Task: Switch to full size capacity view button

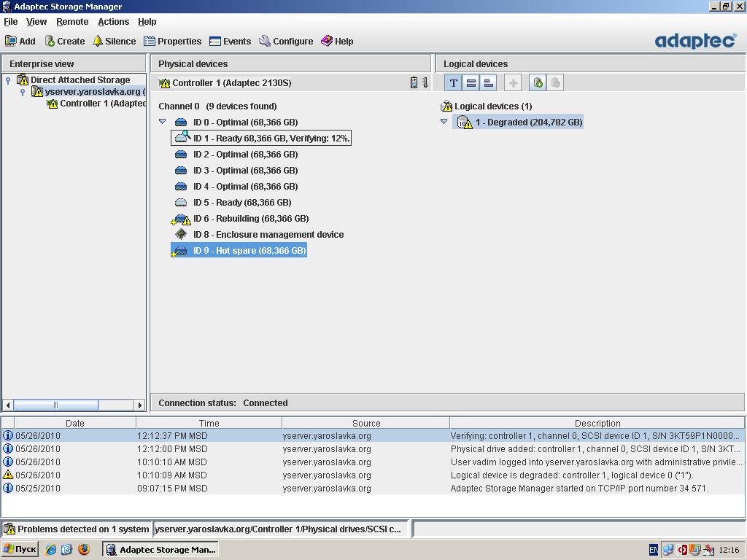Action: tap(471, 83)
